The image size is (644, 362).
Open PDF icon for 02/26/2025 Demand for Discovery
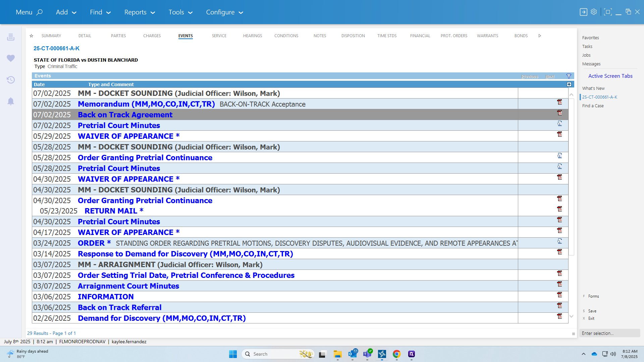tap(559, 316)
